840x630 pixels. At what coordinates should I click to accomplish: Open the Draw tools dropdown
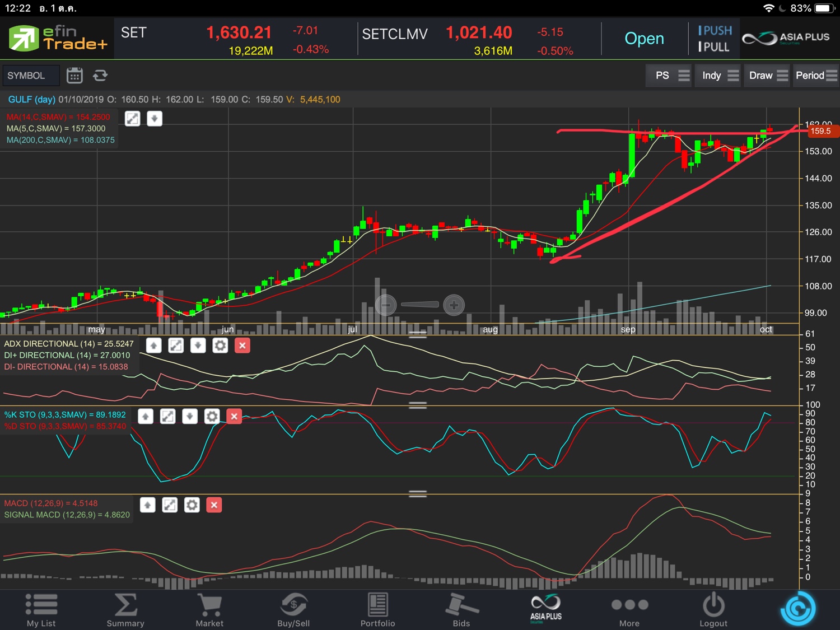[x=767, y=76]
